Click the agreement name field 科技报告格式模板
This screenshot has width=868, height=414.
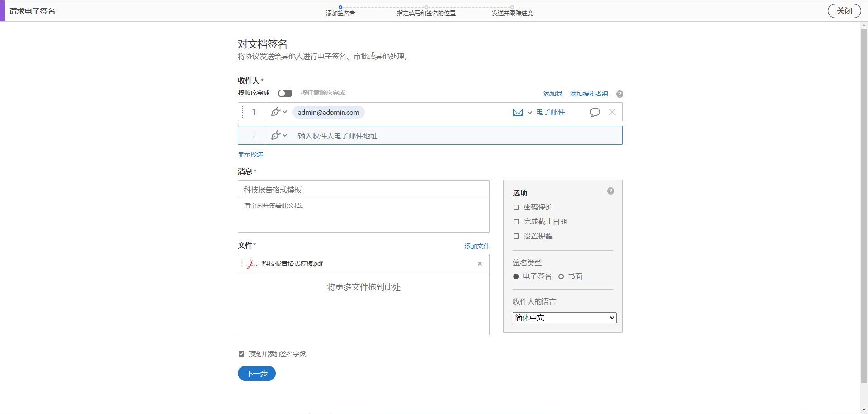[x=363, y=190]
